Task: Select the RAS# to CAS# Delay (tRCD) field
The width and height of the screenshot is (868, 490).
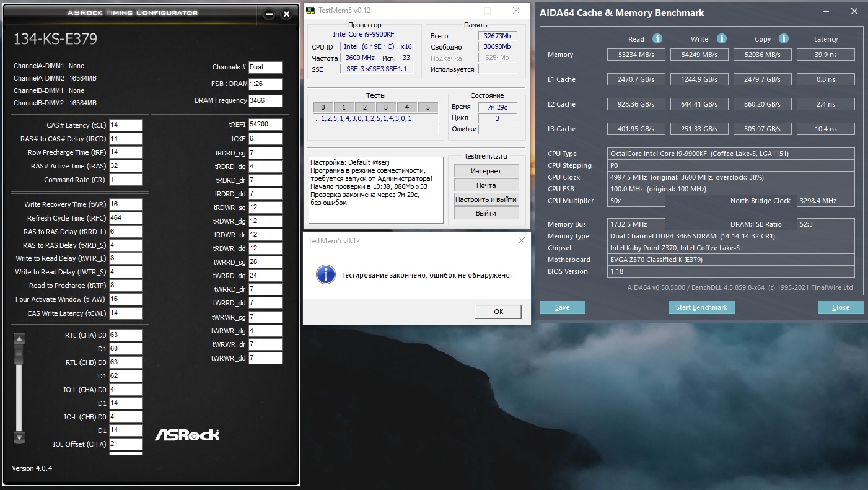Action: (126, 139)
